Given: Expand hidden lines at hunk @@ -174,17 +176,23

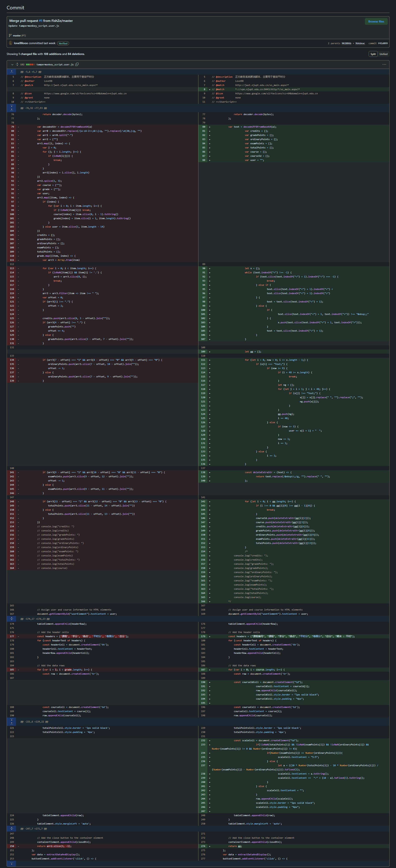Looking at the screenshot, I should (x=11, y=619).
